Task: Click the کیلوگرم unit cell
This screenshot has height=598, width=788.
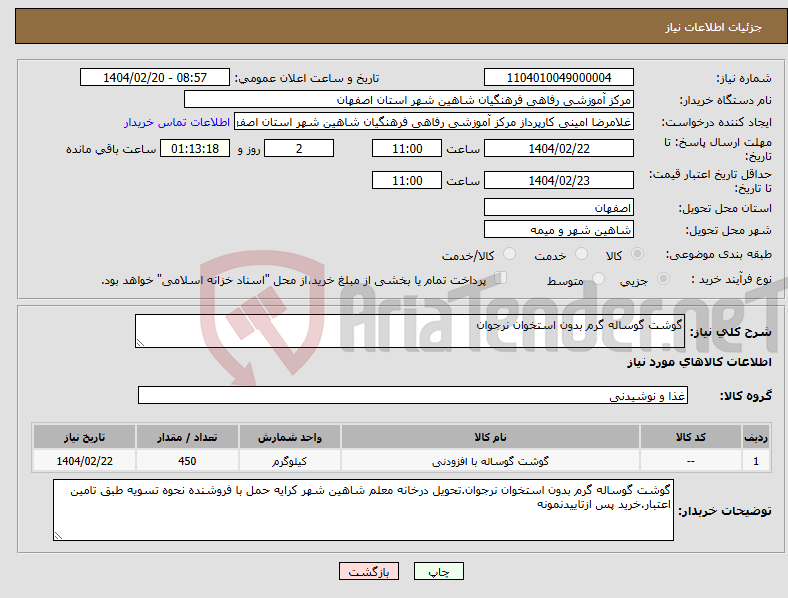Action: (x=289, y=461)
